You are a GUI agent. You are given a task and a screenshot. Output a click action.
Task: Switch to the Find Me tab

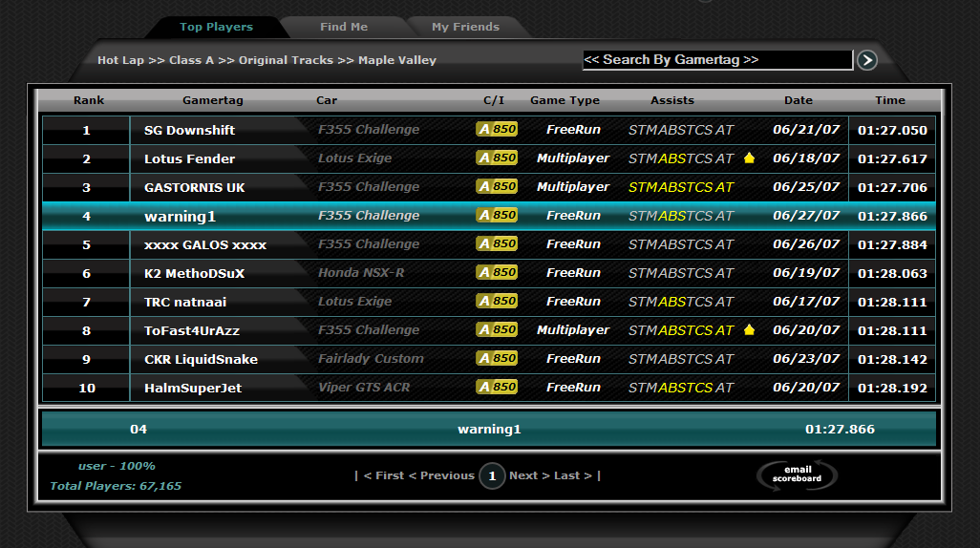click(344, 27)
